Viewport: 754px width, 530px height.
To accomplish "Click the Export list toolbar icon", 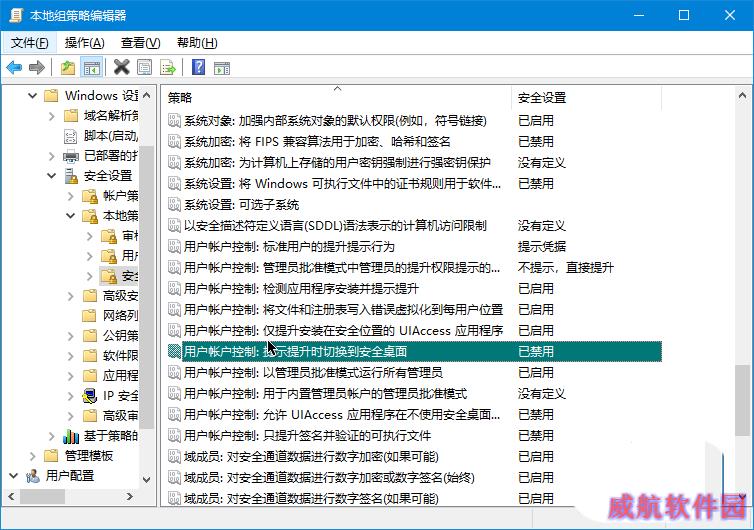I will (168, 67).
